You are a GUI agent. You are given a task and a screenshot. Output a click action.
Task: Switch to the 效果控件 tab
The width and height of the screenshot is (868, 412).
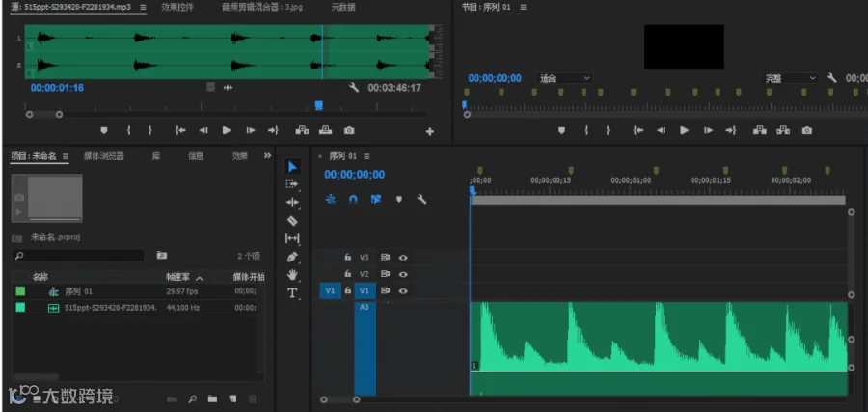coord(177,7)
